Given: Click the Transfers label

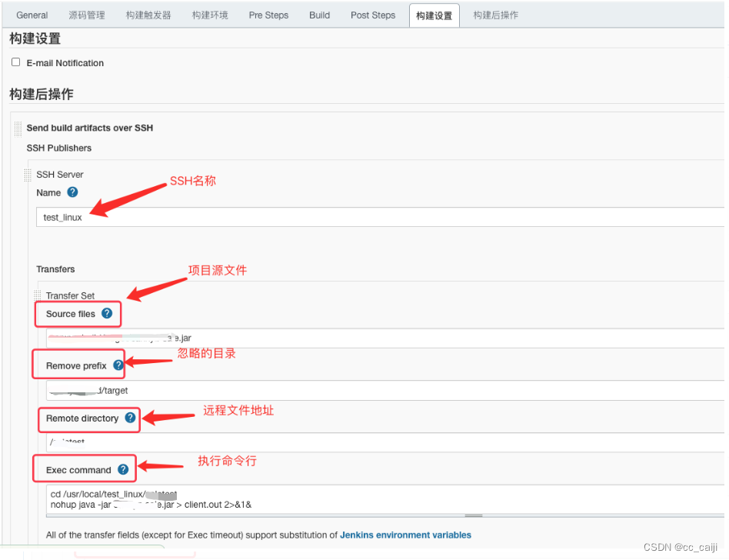Looking at the screenshot, I should pos(55,268).
